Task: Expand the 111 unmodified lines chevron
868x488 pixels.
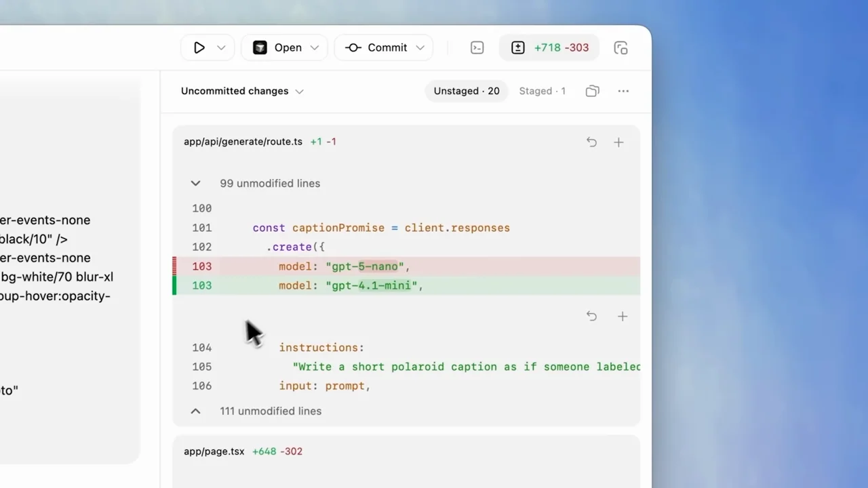Action: click(195, 411)
